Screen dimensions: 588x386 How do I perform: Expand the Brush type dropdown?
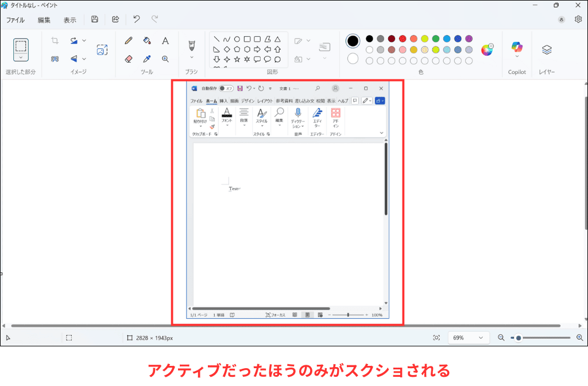click(192, 57)
